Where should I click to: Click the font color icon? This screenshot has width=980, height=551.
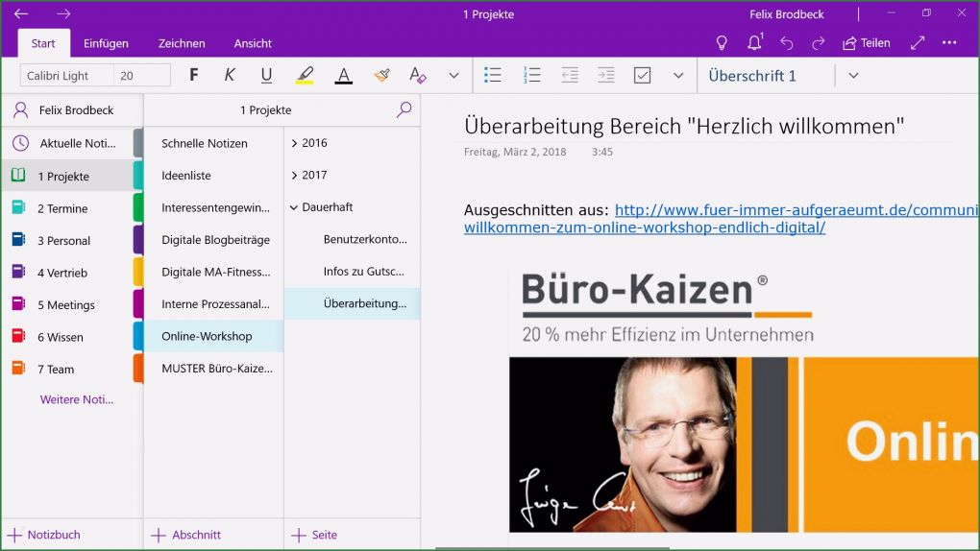(x=343, y=75)
